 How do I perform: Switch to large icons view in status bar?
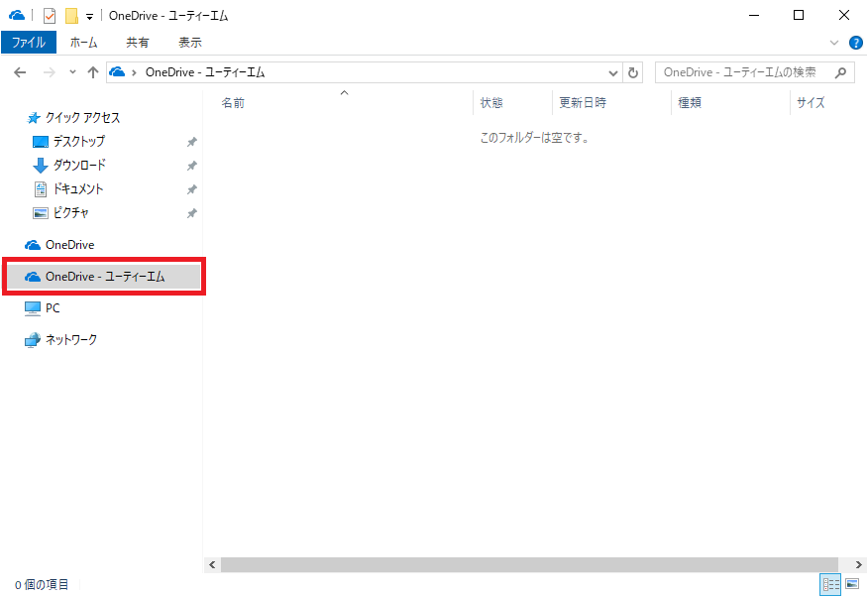pos(852,584)
